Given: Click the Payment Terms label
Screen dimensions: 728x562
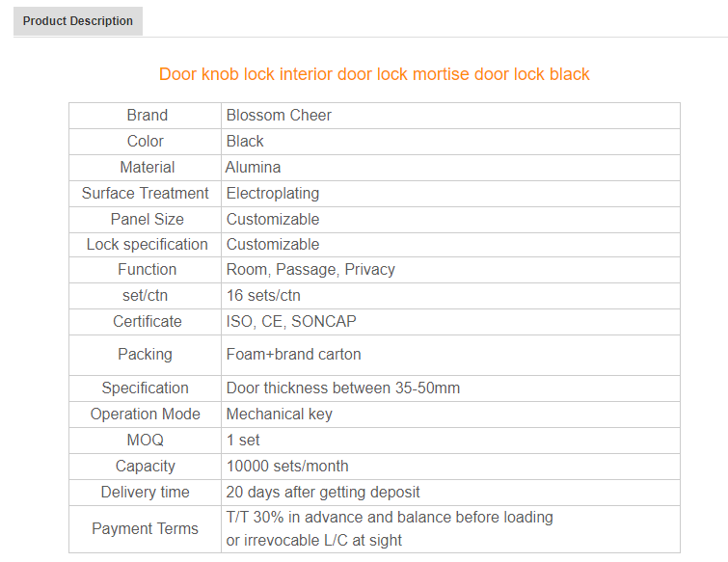Looking at the screenshot, I should click(146, 529).
